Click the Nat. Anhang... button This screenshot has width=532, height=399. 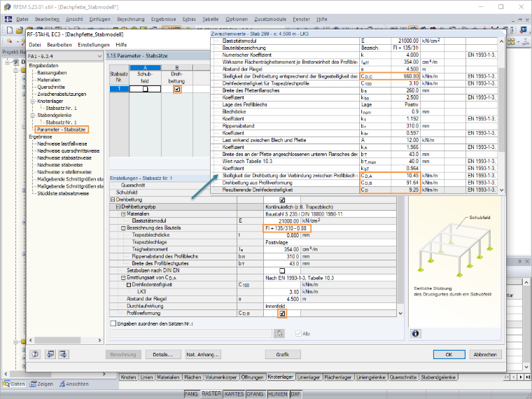click(203, 355)
